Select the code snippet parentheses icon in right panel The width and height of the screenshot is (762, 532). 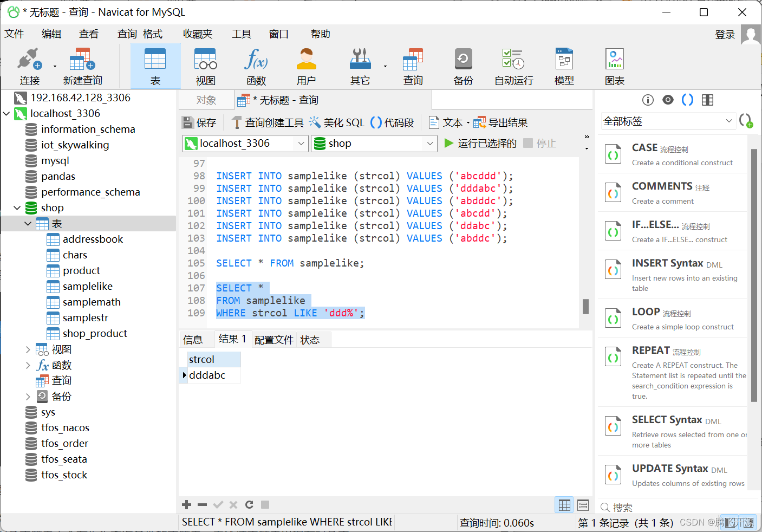coord(688,100)
